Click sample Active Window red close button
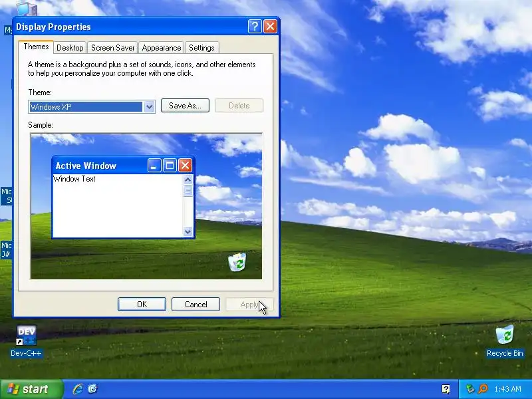This screenshot has width=532, height=399. pos(185,166)
